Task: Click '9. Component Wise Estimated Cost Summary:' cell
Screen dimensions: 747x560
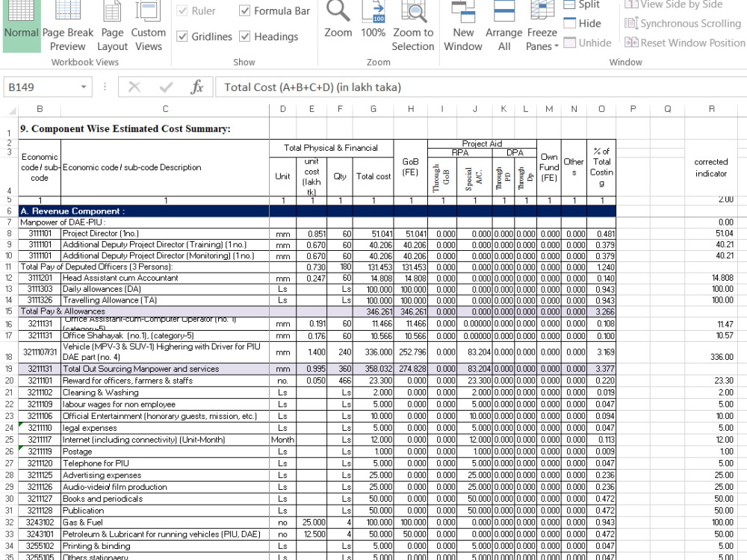Action: tap(144, 129)
